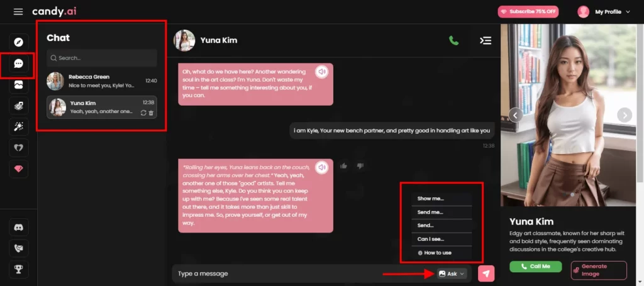Screen dimensions: 644x286
Task: Click the Generate Image button
Action: 599,270
